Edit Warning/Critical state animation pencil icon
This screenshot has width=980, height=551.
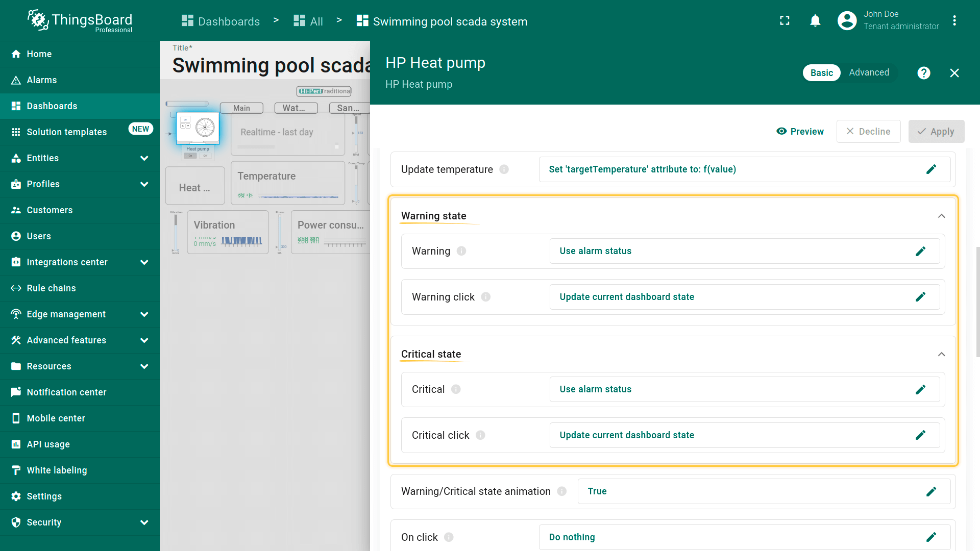931,491
